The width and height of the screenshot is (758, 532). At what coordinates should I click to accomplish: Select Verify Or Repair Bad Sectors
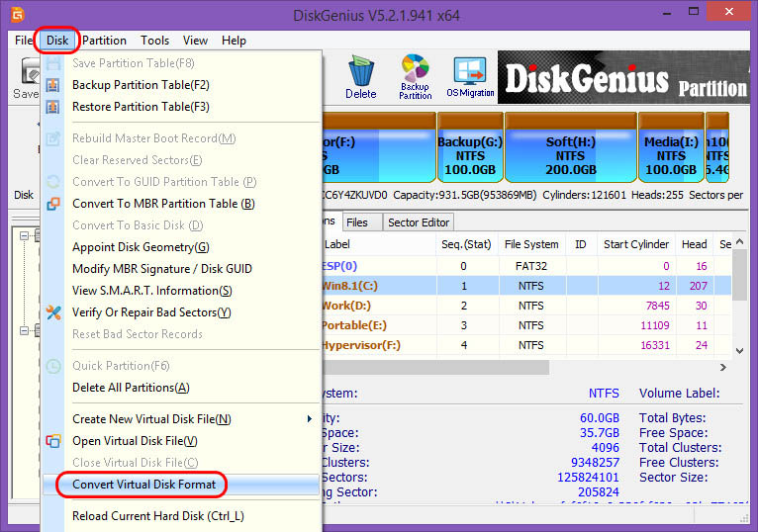pos(182,312)
